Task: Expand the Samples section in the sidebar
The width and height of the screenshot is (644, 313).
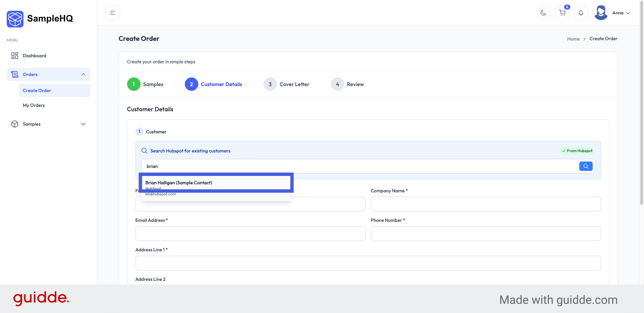Action: [x=83, y=124]
